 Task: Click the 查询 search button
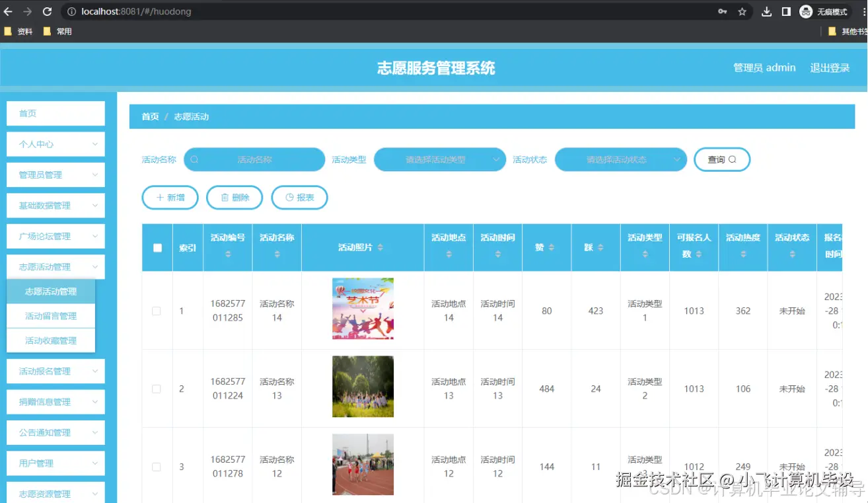pos(722,159)
